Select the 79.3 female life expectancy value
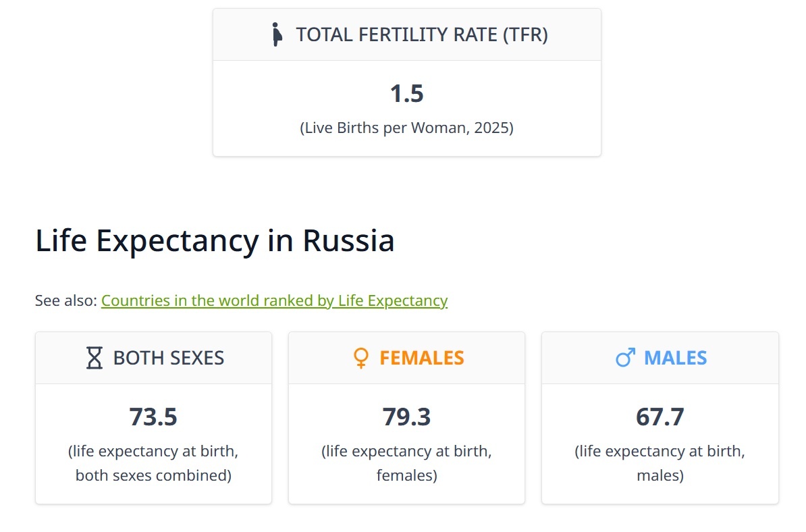806x532 pixels. [406, 417]
